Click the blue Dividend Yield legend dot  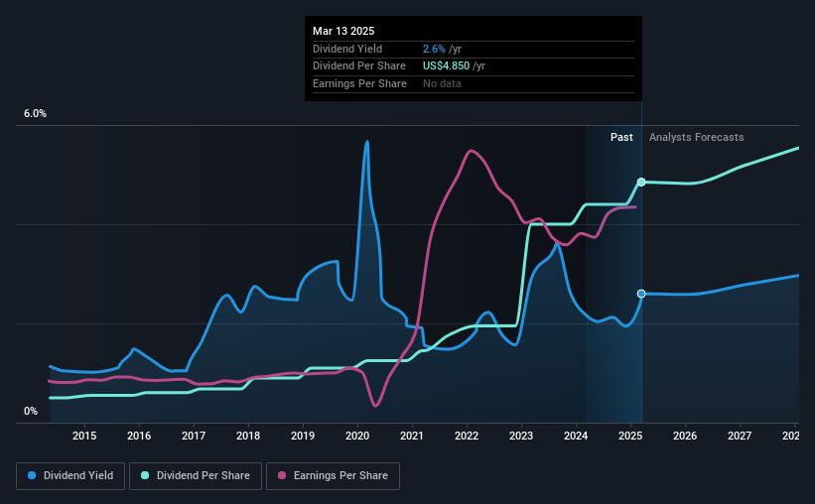pos(32,475)
